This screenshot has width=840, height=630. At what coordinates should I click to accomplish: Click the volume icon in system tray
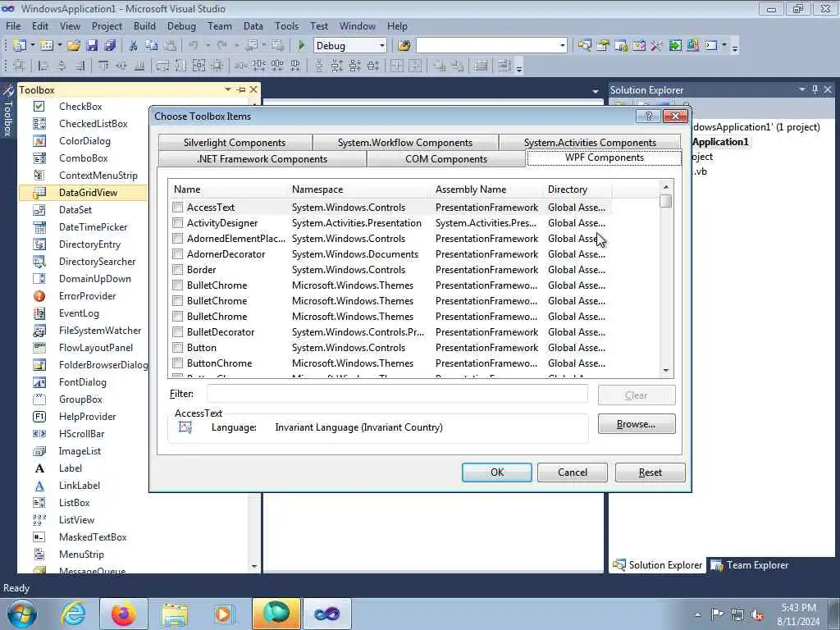757,614
